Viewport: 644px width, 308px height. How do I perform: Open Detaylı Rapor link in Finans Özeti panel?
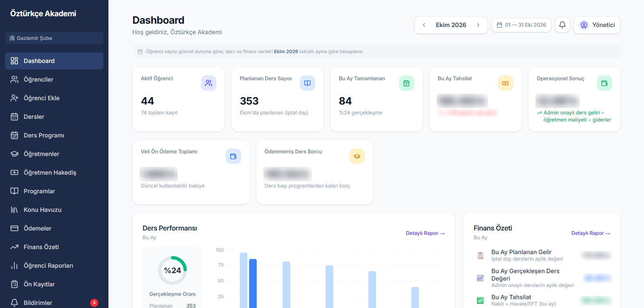pos(591,233)
